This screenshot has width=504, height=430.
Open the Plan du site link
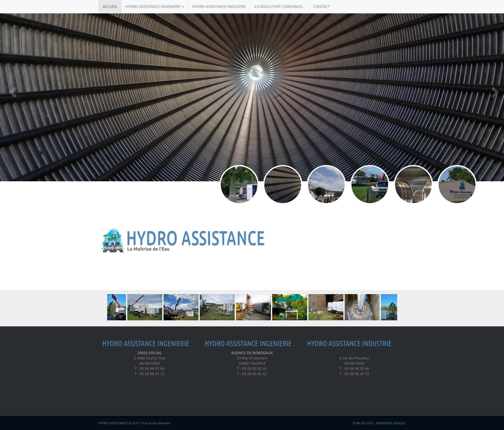click(363, 423)
